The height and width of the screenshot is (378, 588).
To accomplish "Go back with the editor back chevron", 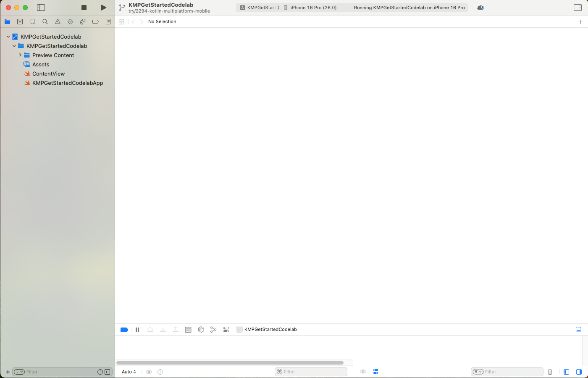I will click(x=133, y=22).
